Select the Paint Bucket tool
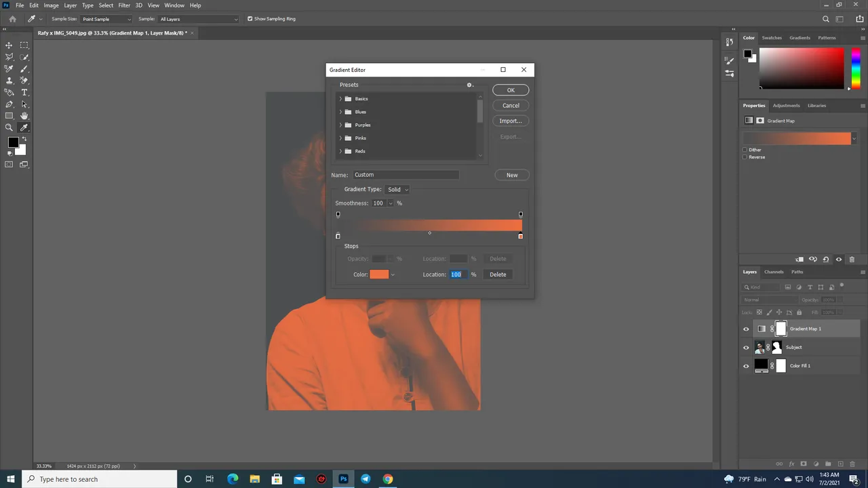This screenshot has height=488, width=868. (x=9, y=92)
